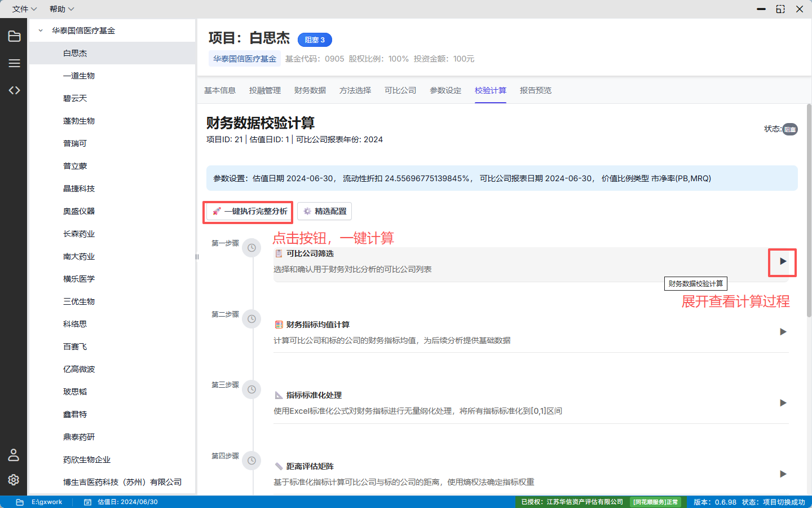Viewport: 812px width, 508px height.
Task: Click the clock icon for 第四步骤
Action: [251, 461]
